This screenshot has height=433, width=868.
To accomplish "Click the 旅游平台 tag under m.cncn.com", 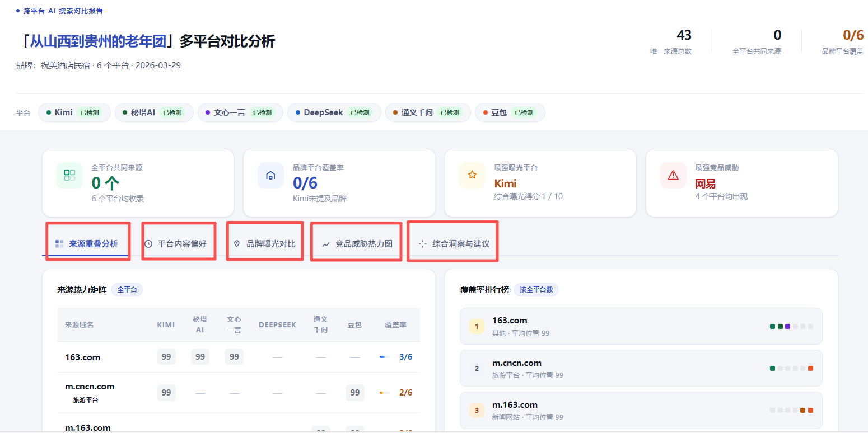I will 86,400.
